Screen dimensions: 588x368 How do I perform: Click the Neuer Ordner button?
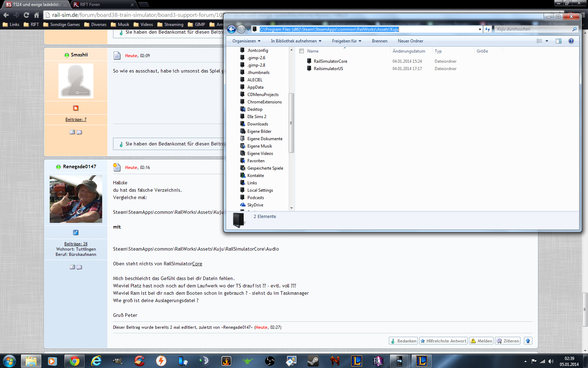411,41
